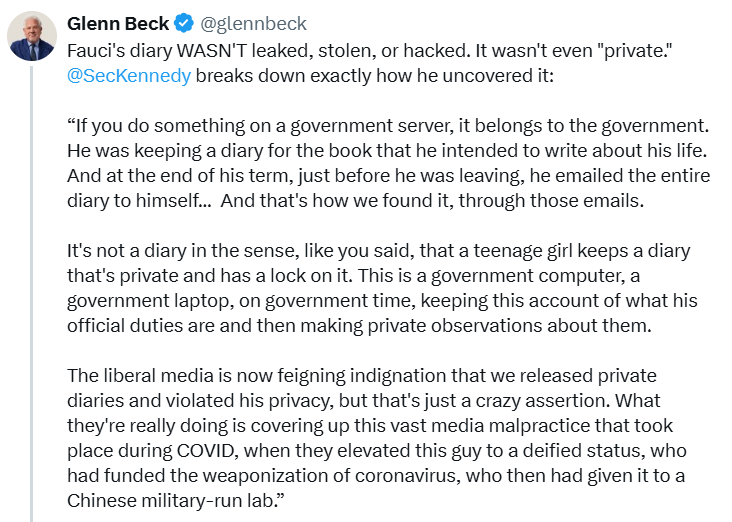This screenshot has height=522, width=732.
Task: Click the line starting "He was keeping a diary"
Action: point(387,150)
